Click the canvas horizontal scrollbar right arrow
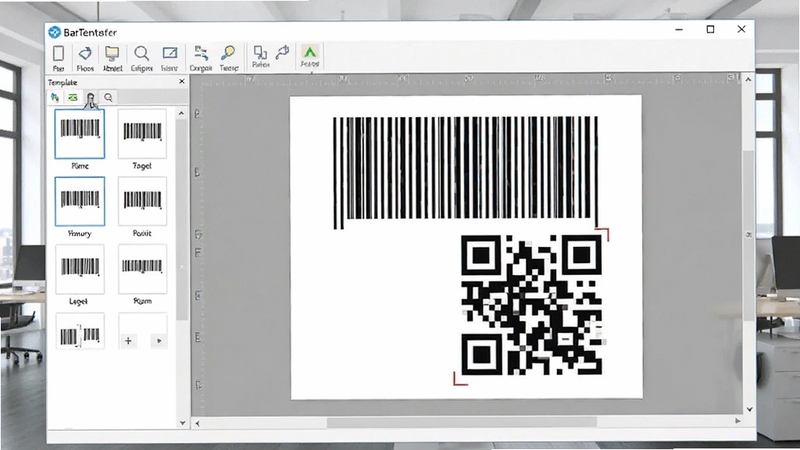 (738, 421)
